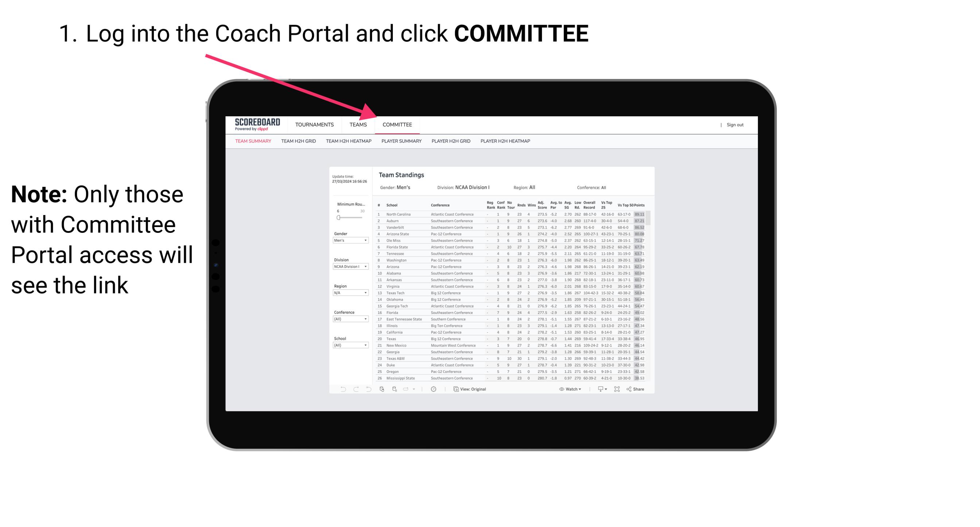Click the screen capture icon

pyautogui.click(x=616, y=389)
